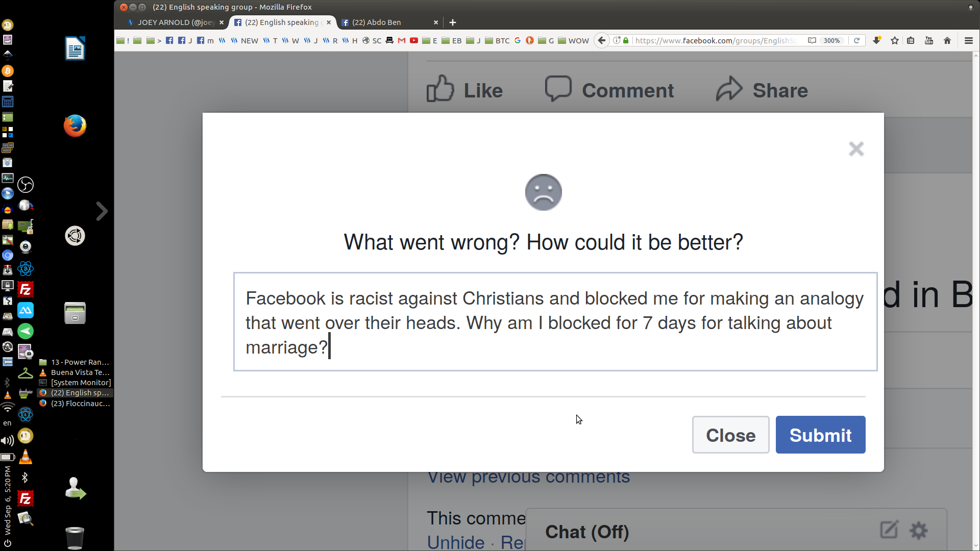This screenshot has width=980, height=551.
Task: Click the YouTube toolbar extension icon
Action: [x=929, y=40]
